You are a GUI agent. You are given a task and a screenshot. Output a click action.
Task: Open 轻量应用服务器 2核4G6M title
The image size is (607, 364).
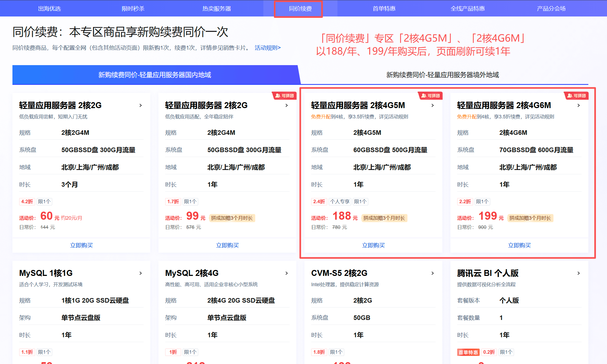[504, 105]
